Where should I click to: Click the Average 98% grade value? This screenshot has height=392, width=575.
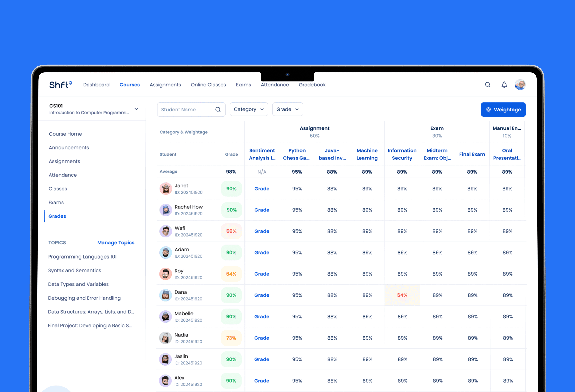231,172
